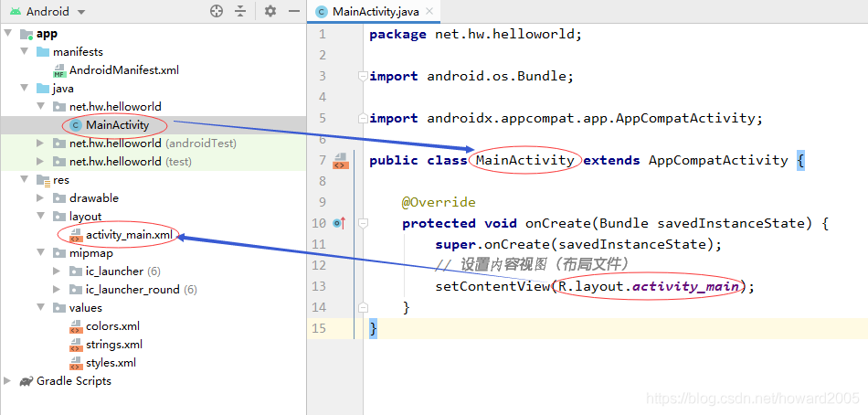Click the strings.xml file icon
This screenshot has width=868, height=415.
[x=76, y=345]
